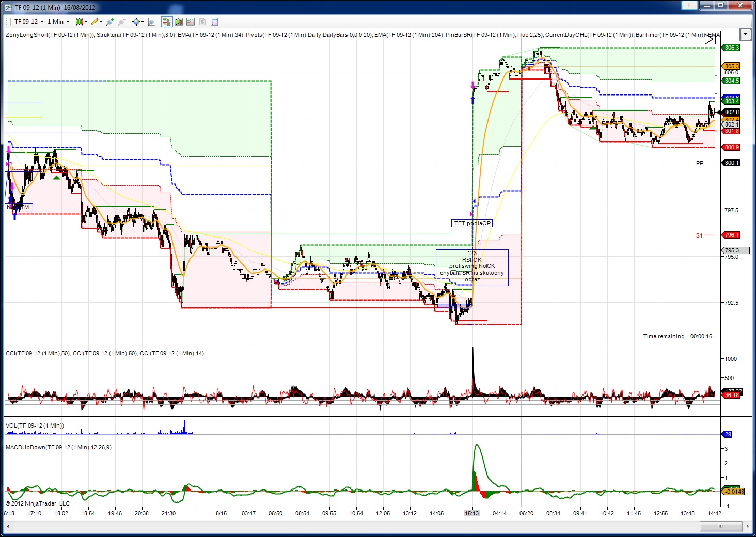Click the L link button in the title bar
The width and height of the screenshot is (756, 537).
click(x=689, y=5)
